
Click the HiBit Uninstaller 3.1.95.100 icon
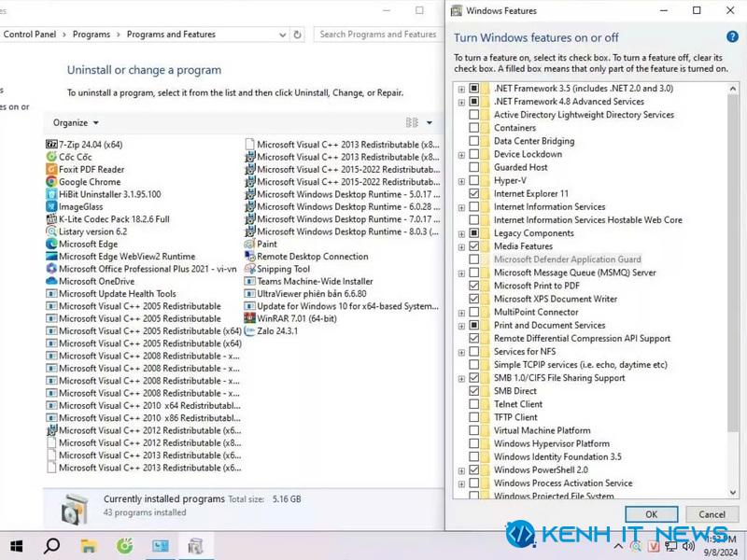click(51, 194)
